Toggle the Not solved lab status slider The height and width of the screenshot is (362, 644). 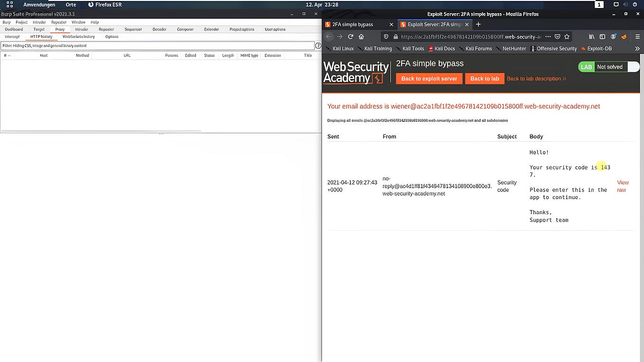[634, 66]
